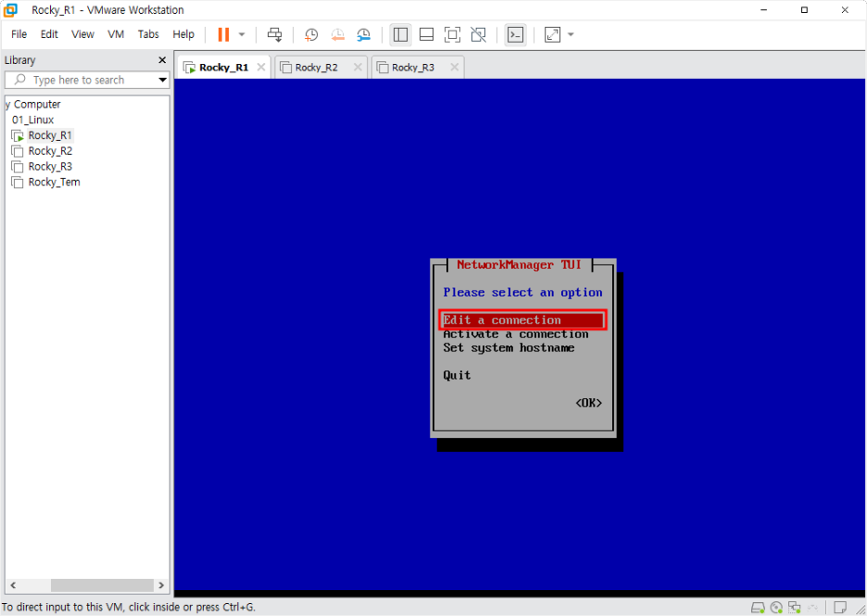The height and width of the screenshot is (616, 867).
Task: Switch to the Rocky_R3 tab
Action: (x=413, y=68)
